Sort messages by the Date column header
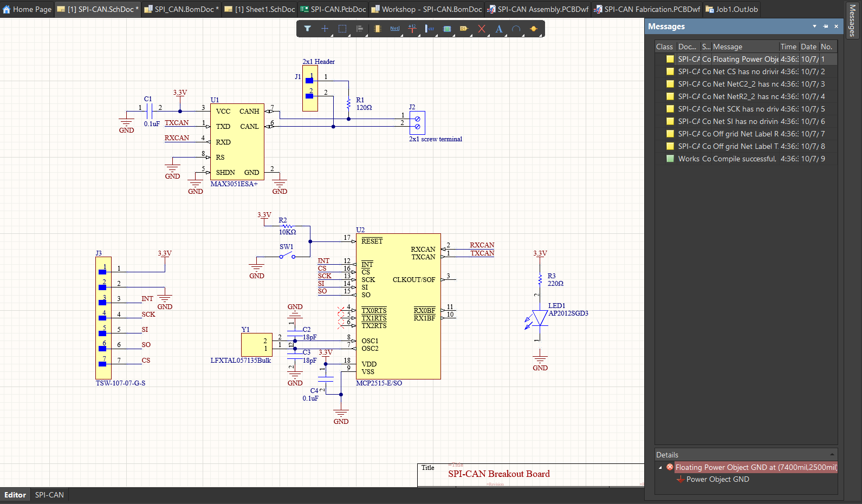This screenshot has width=862, height=504. pyautogui.click(x=809, y=47)
